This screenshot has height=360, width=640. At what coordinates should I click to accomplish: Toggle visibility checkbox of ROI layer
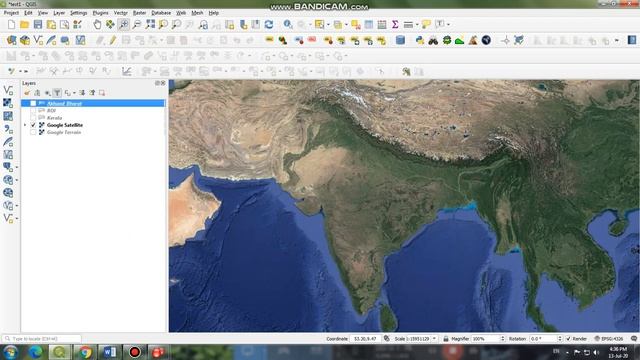tap(33, 111)
